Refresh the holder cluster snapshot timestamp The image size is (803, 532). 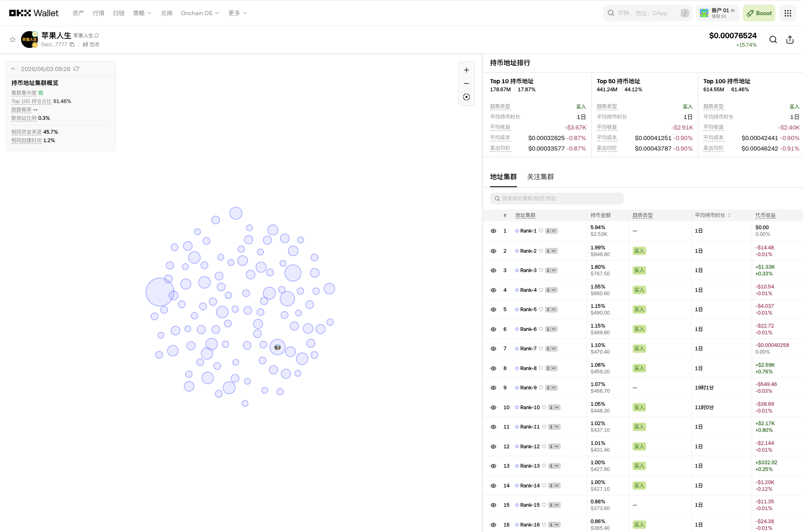click(x=76, y=69)
